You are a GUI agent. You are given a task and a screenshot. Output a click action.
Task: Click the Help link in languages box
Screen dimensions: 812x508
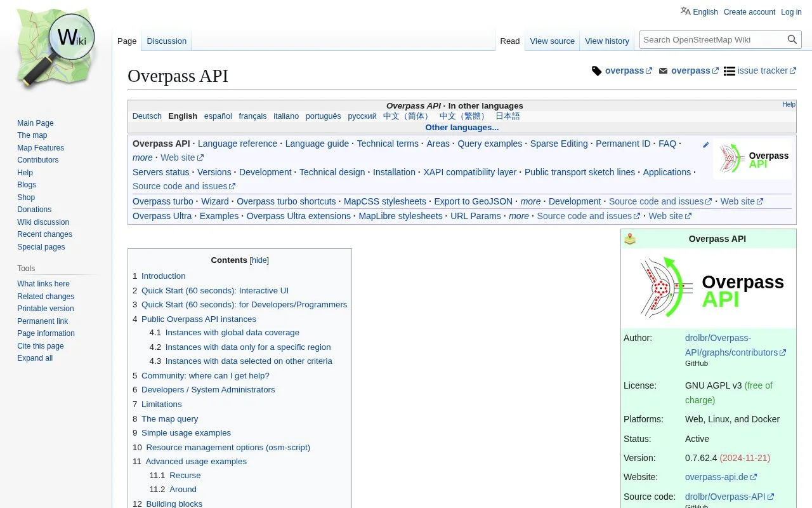tap(789, 105)
